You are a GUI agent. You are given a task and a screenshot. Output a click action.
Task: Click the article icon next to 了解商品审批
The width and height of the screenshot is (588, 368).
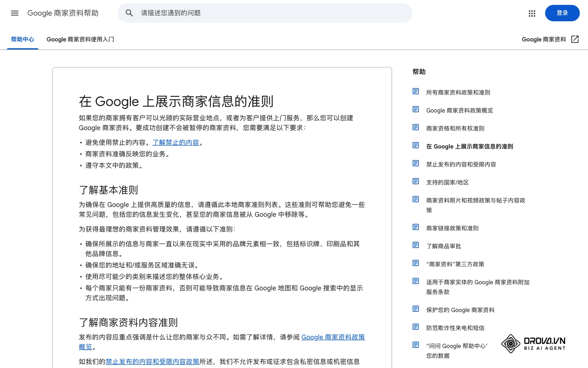click(416, 245)
